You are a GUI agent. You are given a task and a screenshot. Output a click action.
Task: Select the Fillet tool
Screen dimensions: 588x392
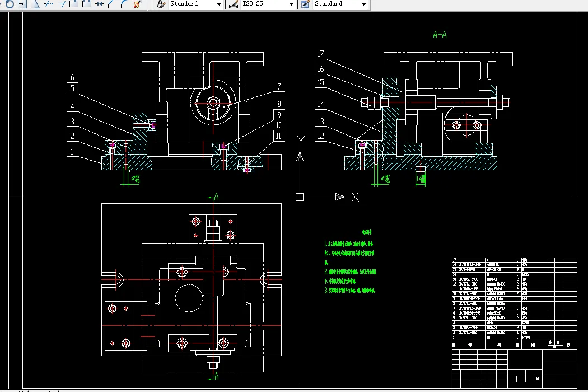[x=124, y=4]
